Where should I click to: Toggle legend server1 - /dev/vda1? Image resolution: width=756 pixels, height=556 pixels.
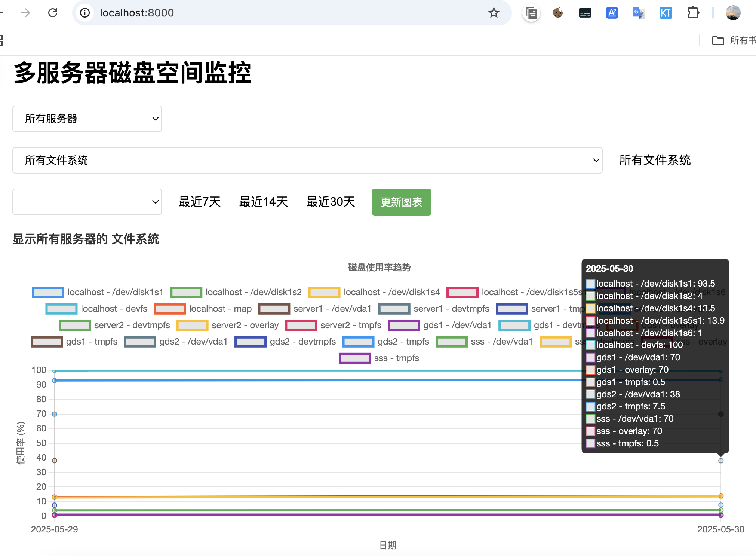click(x=315, y=309)
